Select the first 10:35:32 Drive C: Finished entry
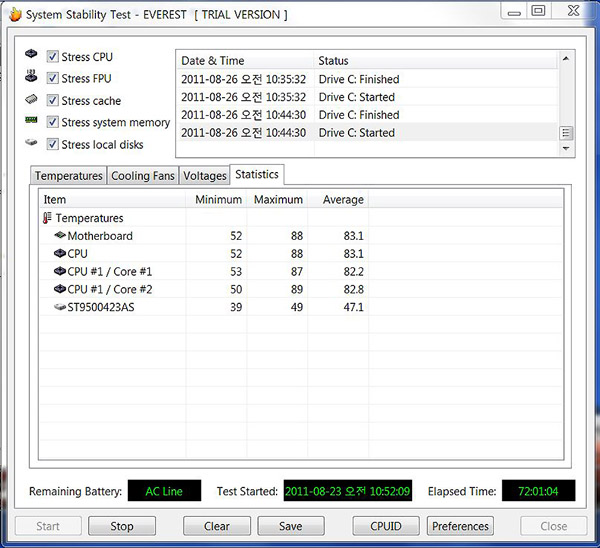Screen dimensions: 600x548 tap(367, 79)
